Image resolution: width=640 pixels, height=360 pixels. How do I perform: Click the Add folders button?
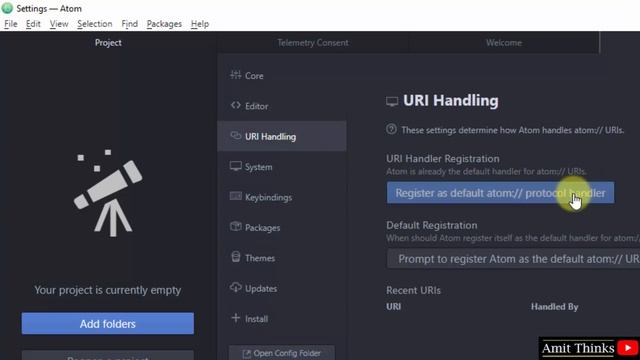(108, 324)
